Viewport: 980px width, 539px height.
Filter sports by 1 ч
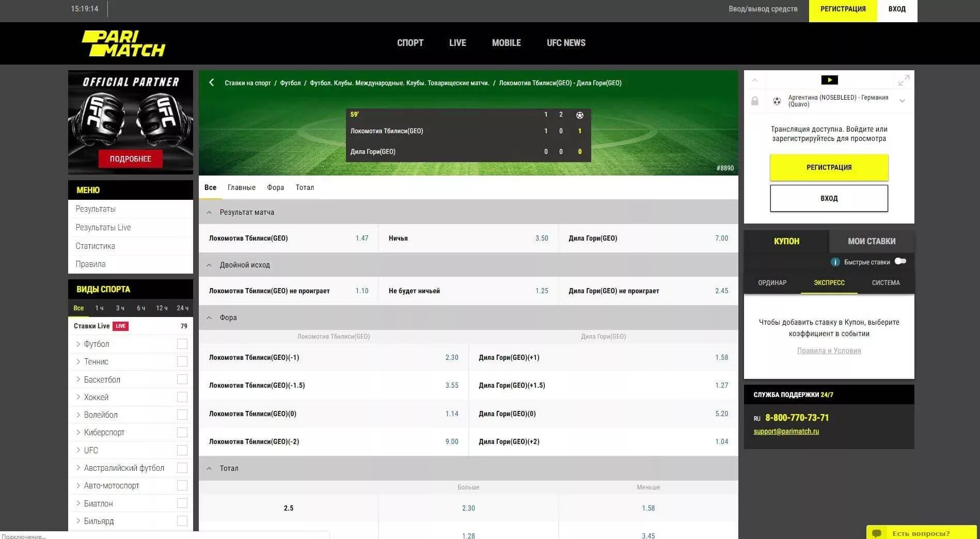(x=99, y=308)
